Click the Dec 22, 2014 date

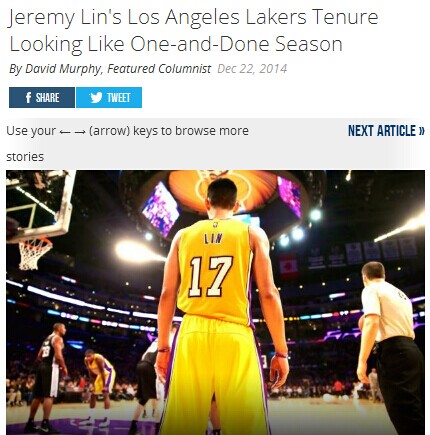tap(252, 69)
